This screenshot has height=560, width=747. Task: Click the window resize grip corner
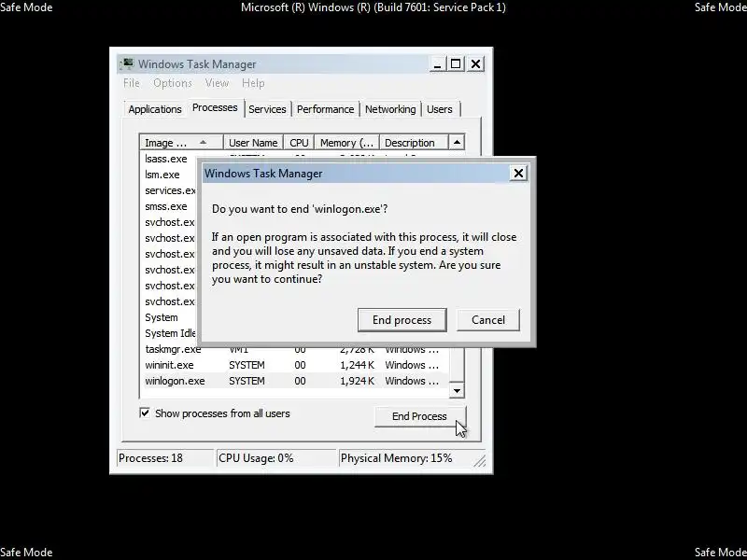(480, 460)
